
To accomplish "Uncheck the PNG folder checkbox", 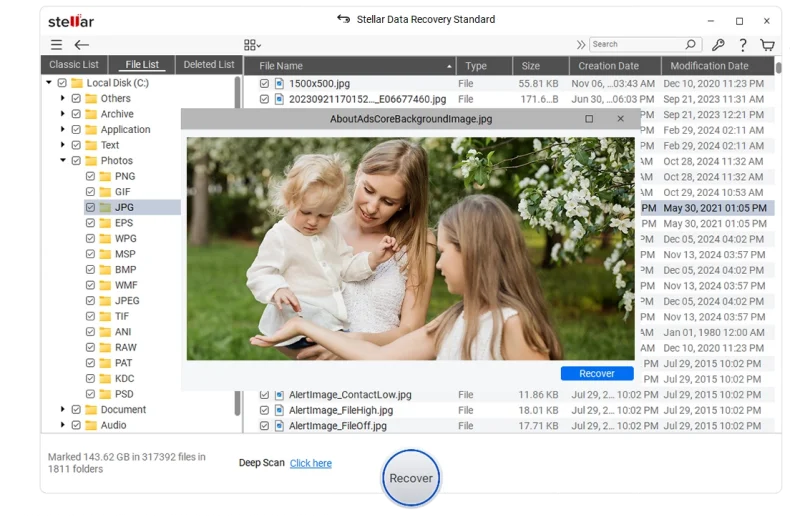I will click(90, 176).
